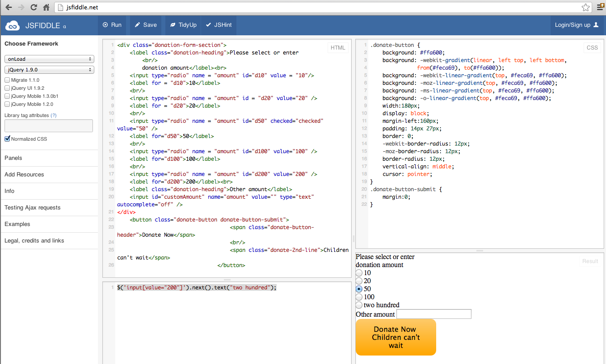Open the Chrome menu icon
The width and height of the screenshot is (606, 364).
pos(600,8)
